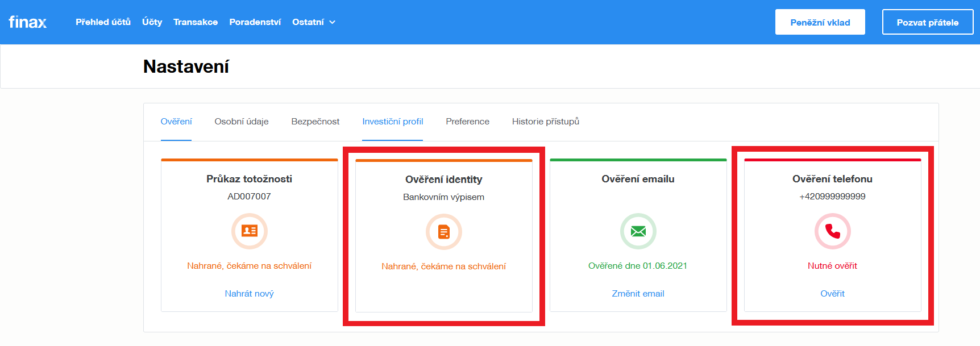This screenshot has height=346, width=980.
Task: Select the Ověření tab
Action: pos(176,122)
